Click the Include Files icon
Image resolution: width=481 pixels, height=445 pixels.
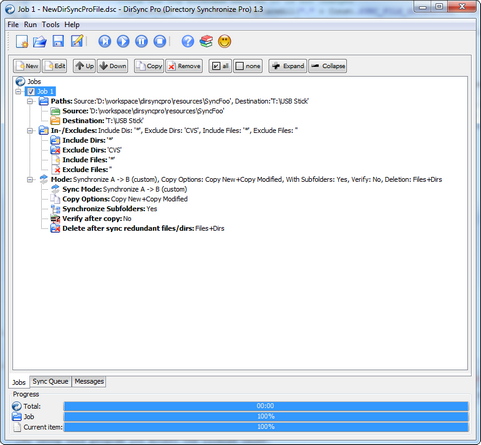(x=56, y=160)
